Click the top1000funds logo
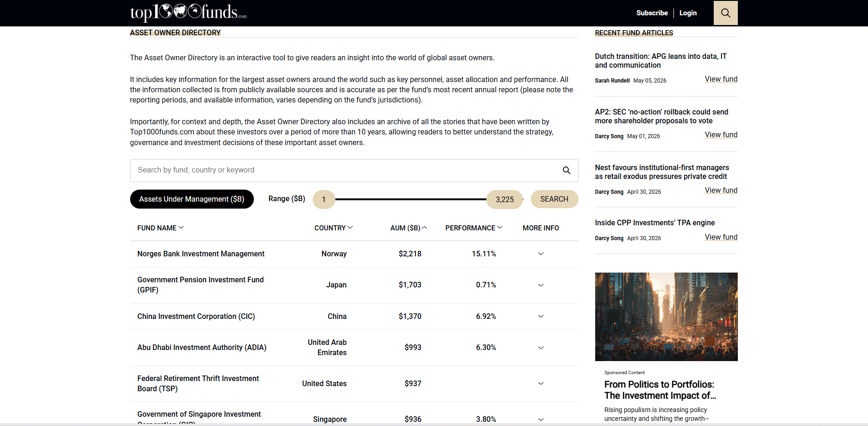This screenshot has width=868, height=426. [x=188, y=13]
